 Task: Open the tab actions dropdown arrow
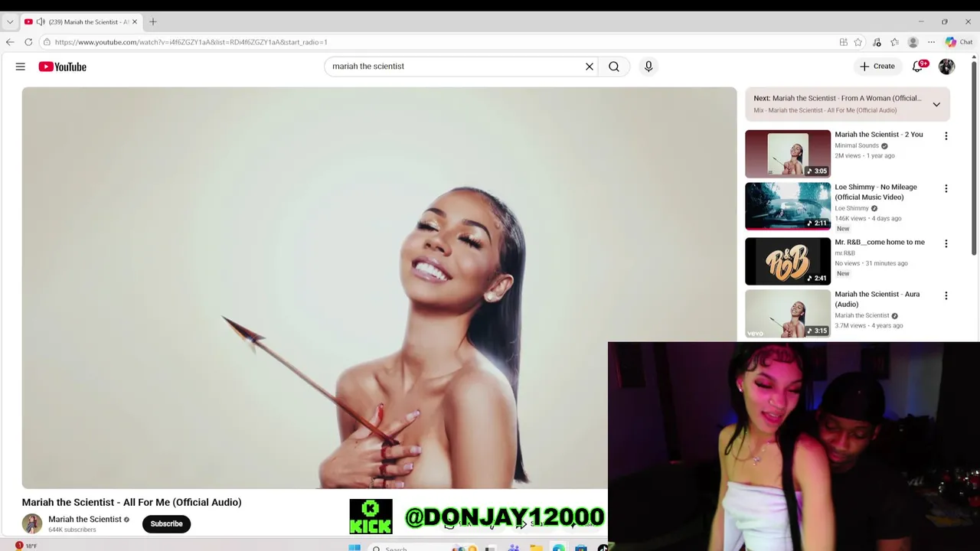[9, 21]
